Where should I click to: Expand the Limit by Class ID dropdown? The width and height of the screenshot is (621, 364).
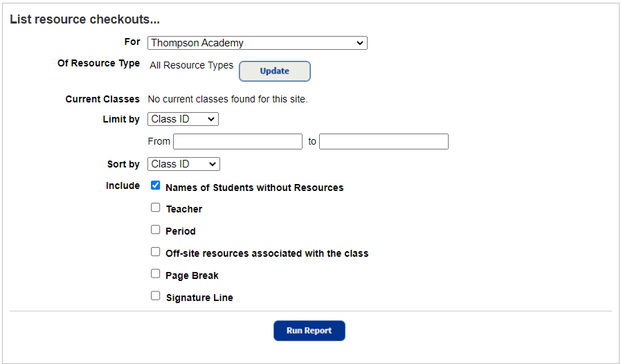[183, 119]
